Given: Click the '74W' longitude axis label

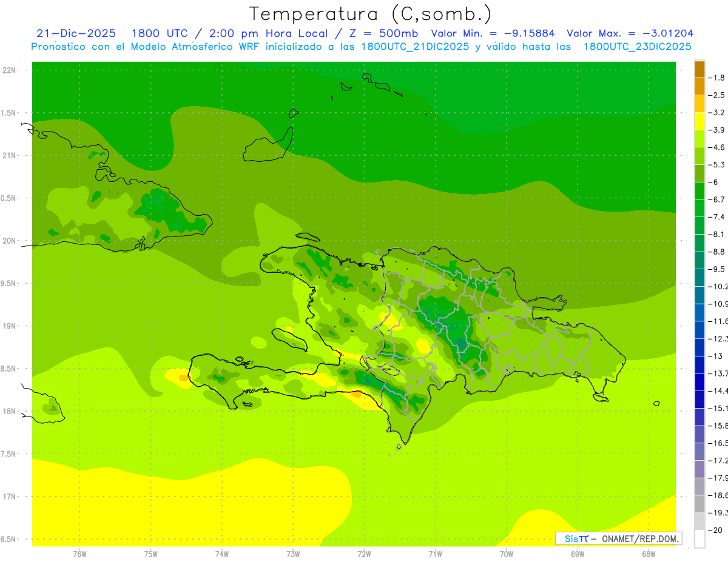Looking at the screenshot, I should tap(222, 554).
